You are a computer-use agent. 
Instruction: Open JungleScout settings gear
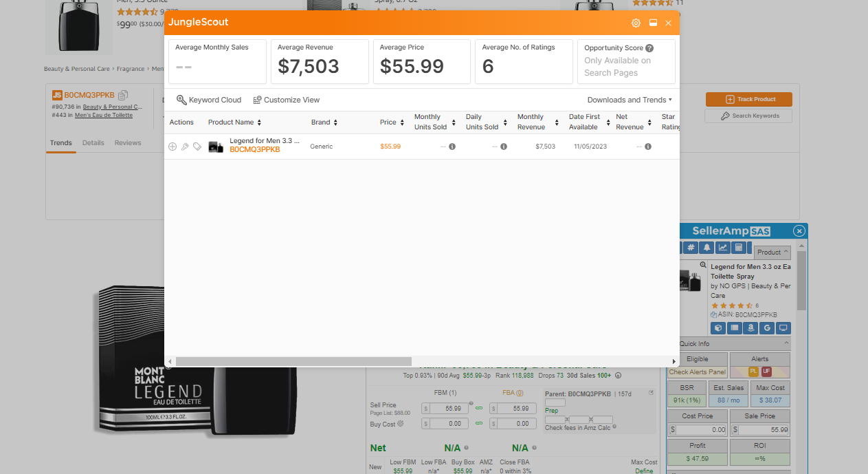[x=636, y=23]
